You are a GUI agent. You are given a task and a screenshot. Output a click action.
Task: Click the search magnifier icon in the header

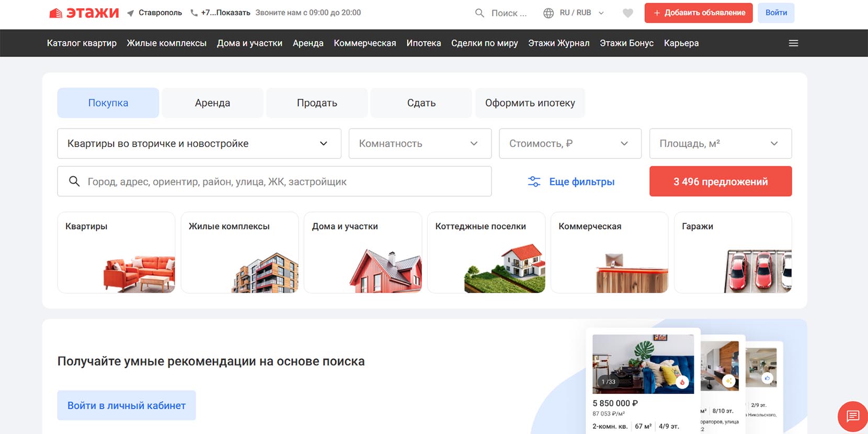click(x=479, y=13)
